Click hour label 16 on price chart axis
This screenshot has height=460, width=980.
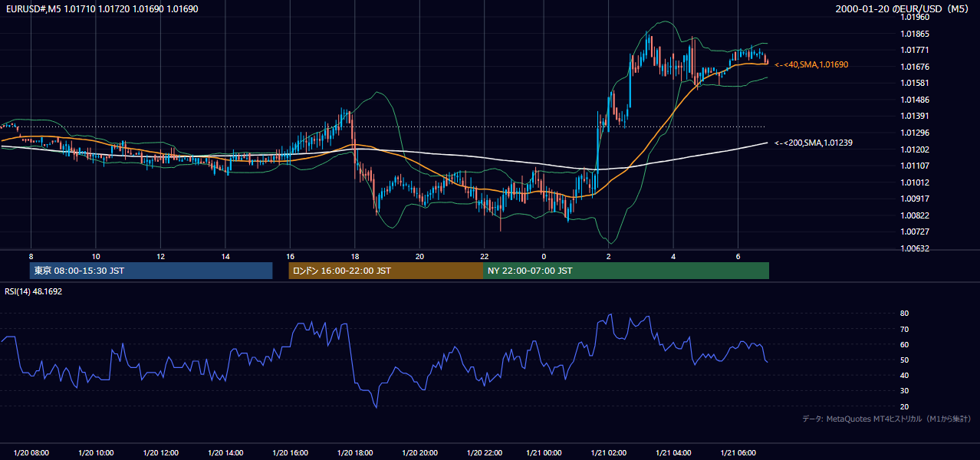click(290, 256)
